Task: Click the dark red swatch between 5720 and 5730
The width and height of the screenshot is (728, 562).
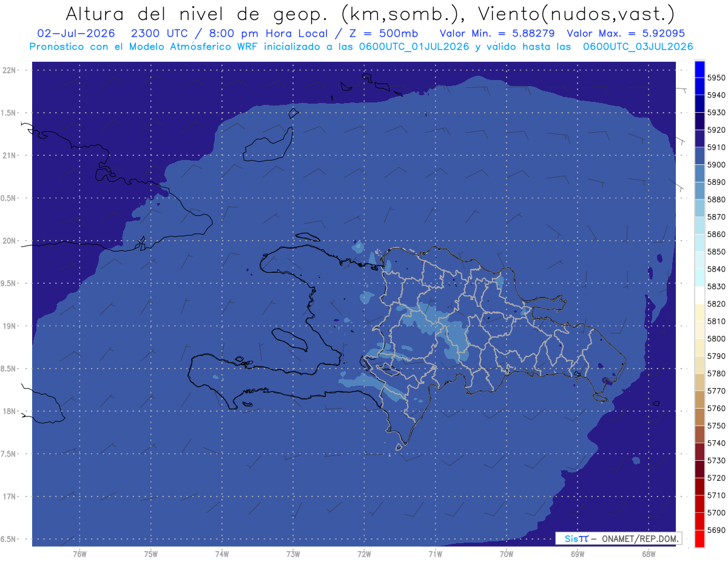Action: point(699,469)
